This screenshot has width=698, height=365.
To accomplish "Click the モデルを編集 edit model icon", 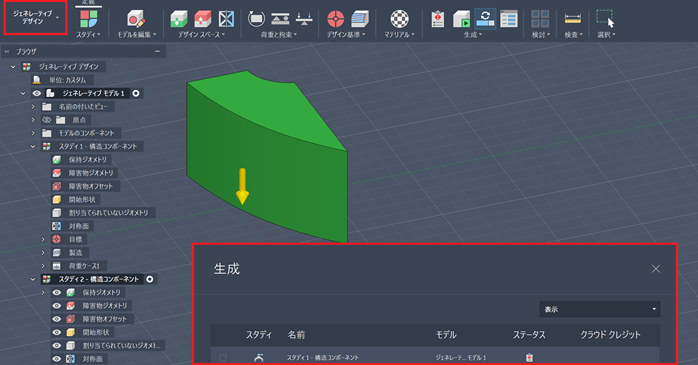I will coord(136,19).
